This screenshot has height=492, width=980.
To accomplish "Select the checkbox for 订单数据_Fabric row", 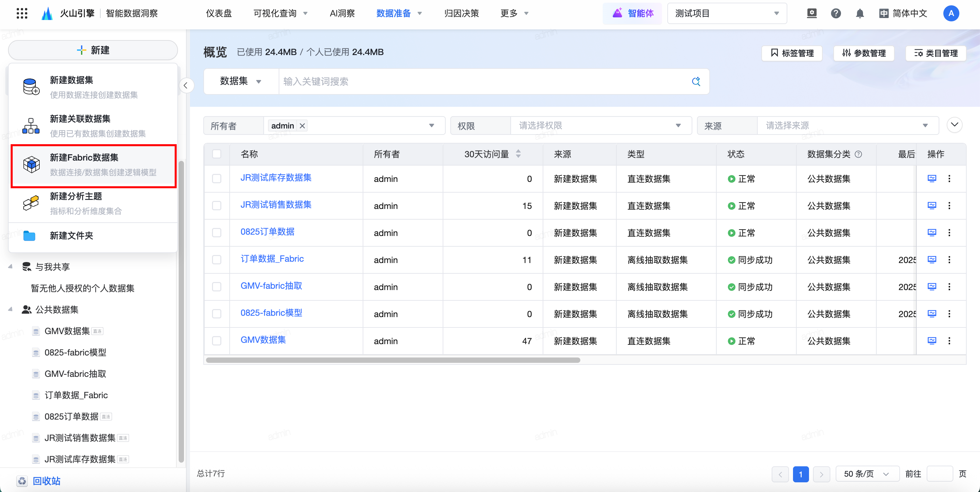I will click(217, 260).
